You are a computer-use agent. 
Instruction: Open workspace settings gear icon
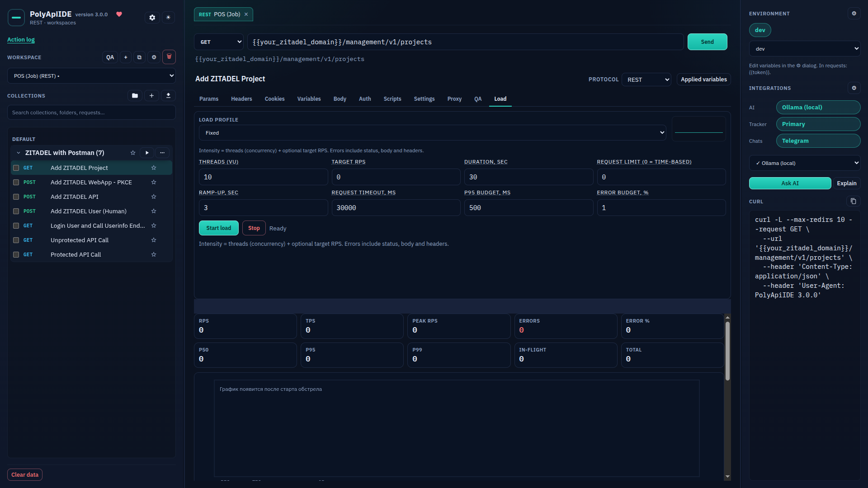tap(154, 57)
